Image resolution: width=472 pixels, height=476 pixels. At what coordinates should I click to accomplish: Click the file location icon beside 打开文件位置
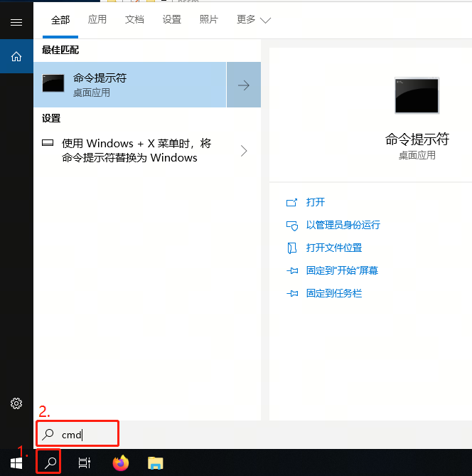[292, 248]
